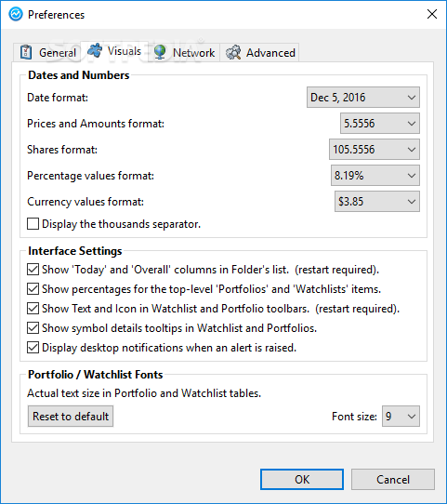Uncheck Show percentages for top-level items

[33, 289]
